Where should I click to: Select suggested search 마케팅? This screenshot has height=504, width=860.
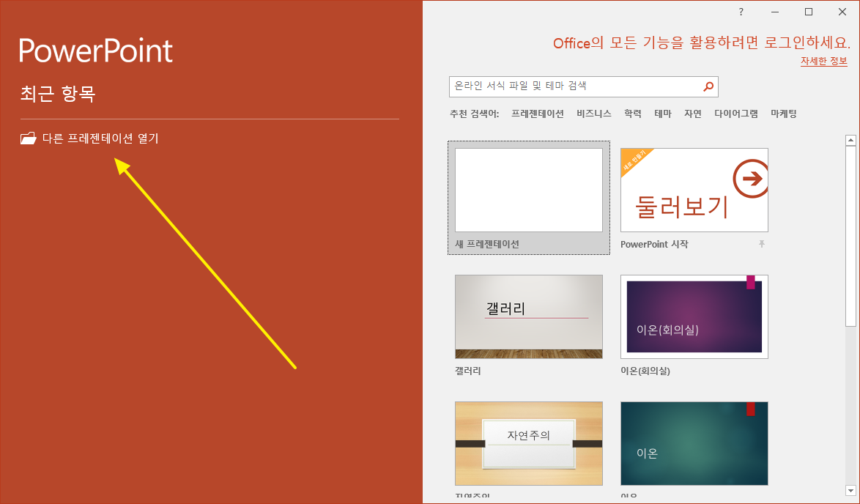783,114
